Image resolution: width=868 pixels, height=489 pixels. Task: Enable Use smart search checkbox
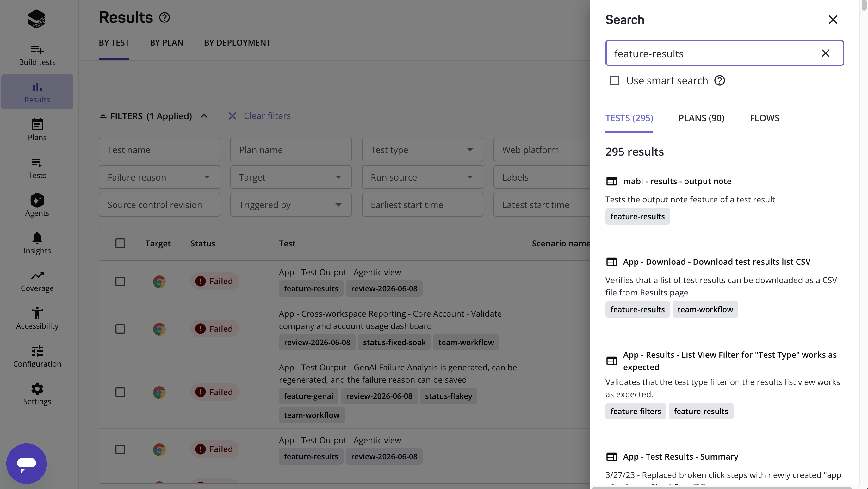(614, 81)
